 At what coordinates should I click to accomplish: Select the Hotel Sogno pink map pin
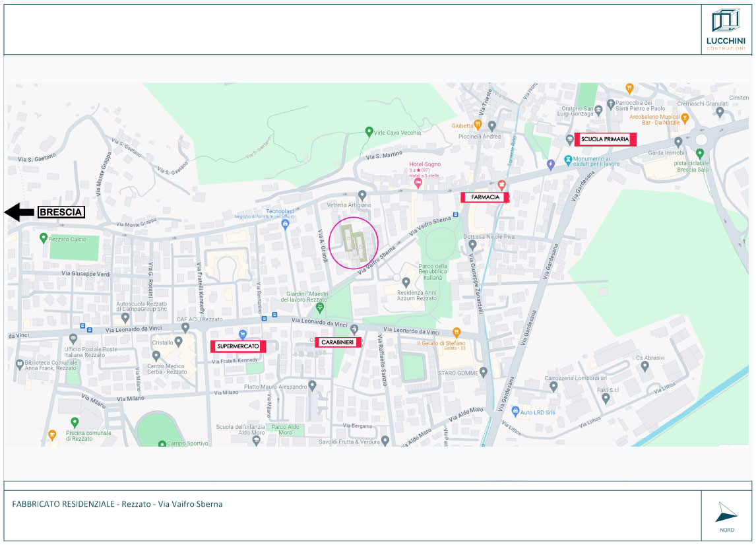418,183
